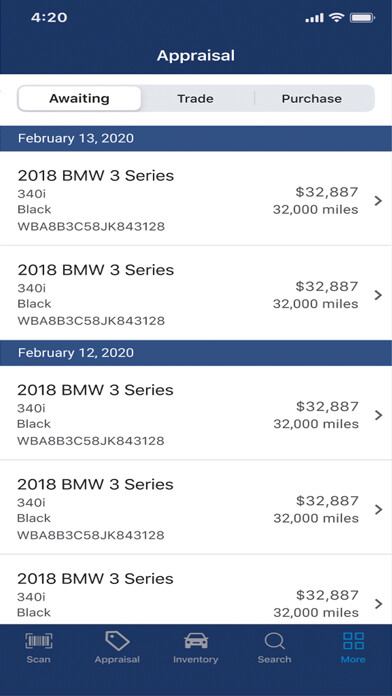Tap the February 13, 2020 section header
This screenshot has height=696, width=392.
[196, 138]
